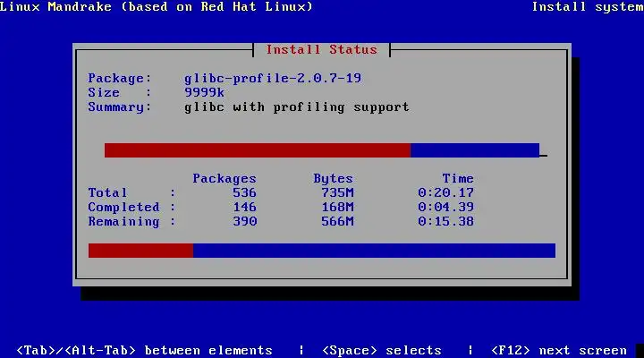The height and width of the screenshot is (358, 644).
Task: Click summary 'glibc with profiling support'
Action: click(297, 107)
